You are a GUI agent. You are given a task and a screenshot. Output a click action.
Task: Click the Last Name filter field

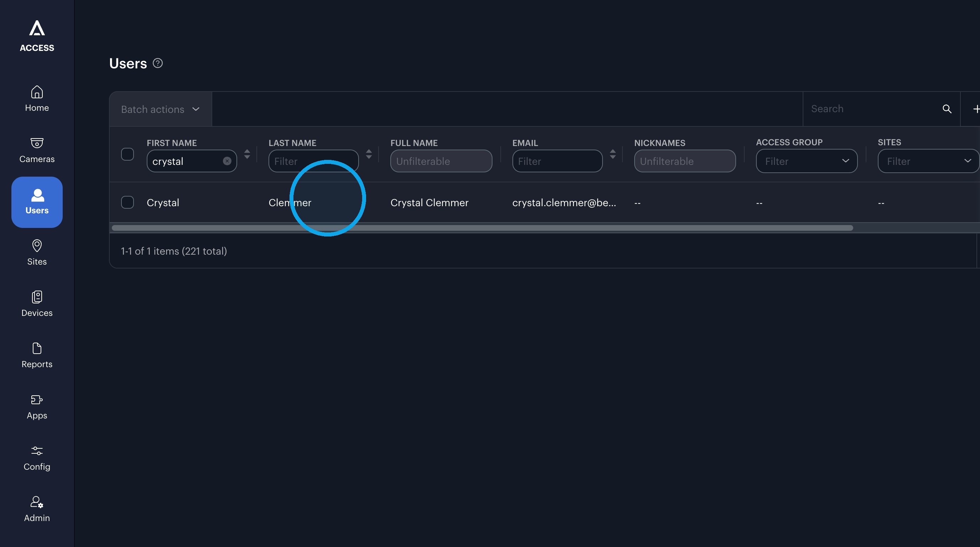point(313,161)
